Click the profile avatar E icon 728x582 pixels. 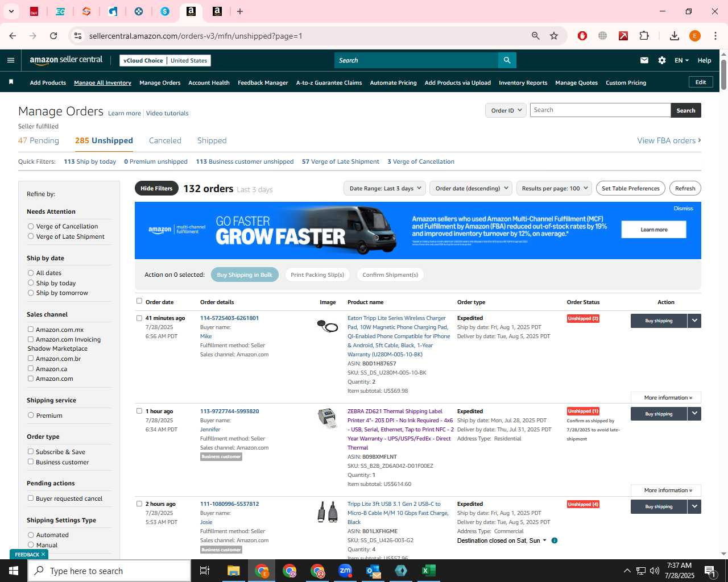695,36
